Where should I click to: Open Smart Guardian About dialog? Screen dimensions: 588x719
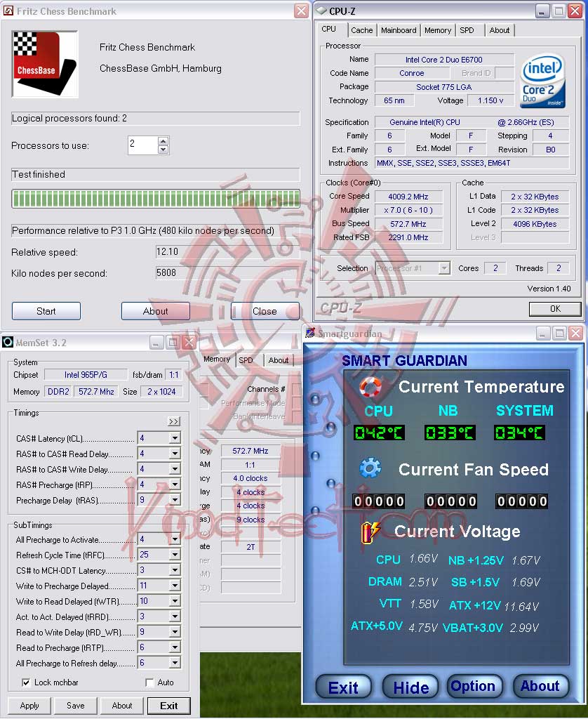click(x=540, y=687)
